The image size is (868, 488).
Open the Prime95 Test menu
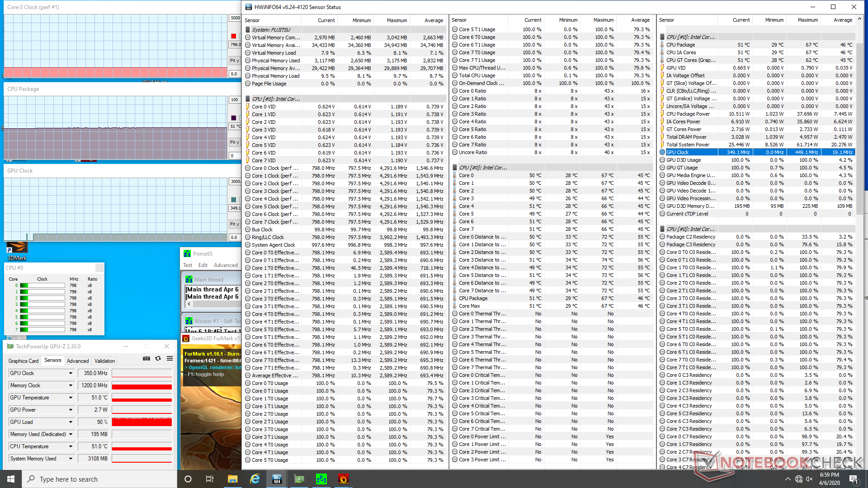pyautogui.click(x=188, y=265)
